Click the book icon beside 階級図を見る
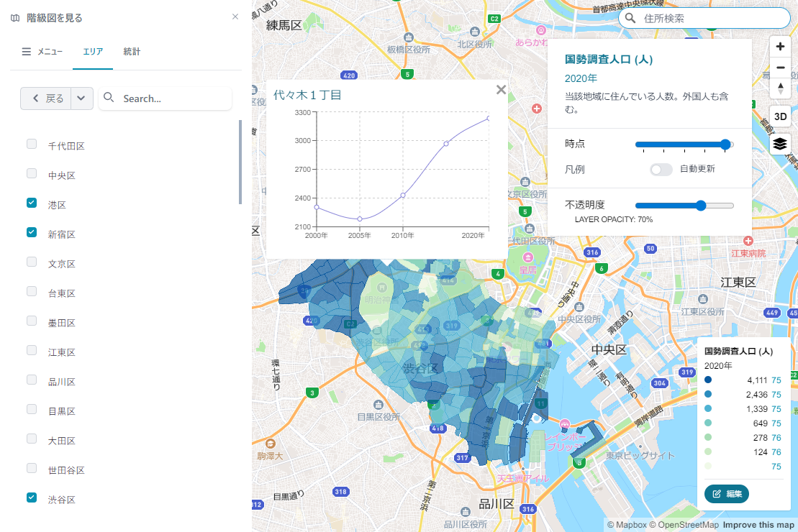The width and height of the screenshot is (798, 532). 15,18
